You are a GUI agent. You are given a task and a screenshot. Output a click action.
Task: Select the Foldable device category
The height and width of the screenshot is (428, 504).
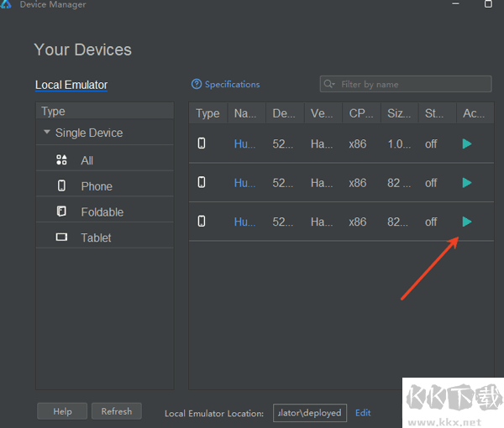tap(102, 212)
